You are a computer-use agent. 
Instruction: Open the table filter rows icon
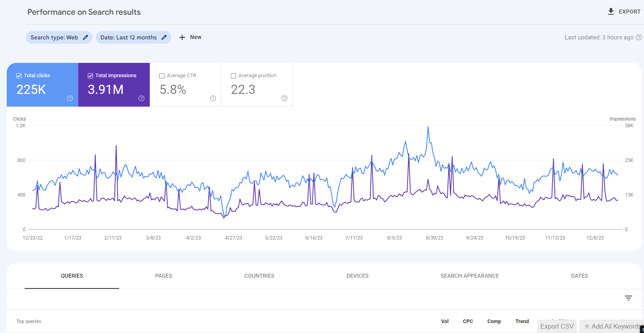click(629, 298)
